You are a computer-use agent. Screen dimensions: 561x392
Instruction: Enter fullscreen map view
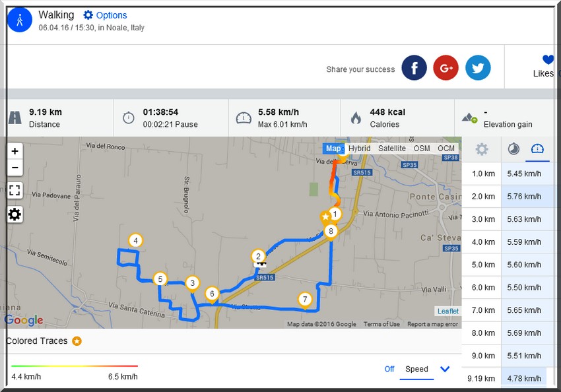tap(15, 191)
